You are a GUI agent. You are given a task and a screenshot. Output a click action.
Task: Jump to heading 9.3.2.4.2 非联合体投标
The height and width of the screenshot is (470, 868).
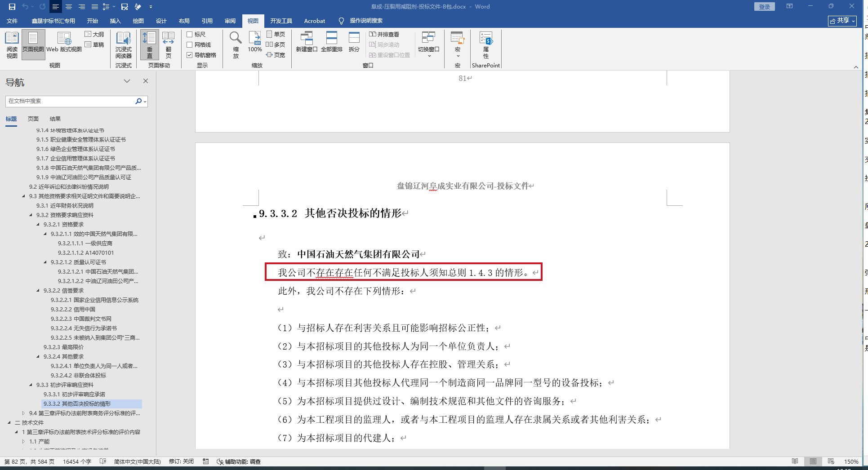click(79, 375)
